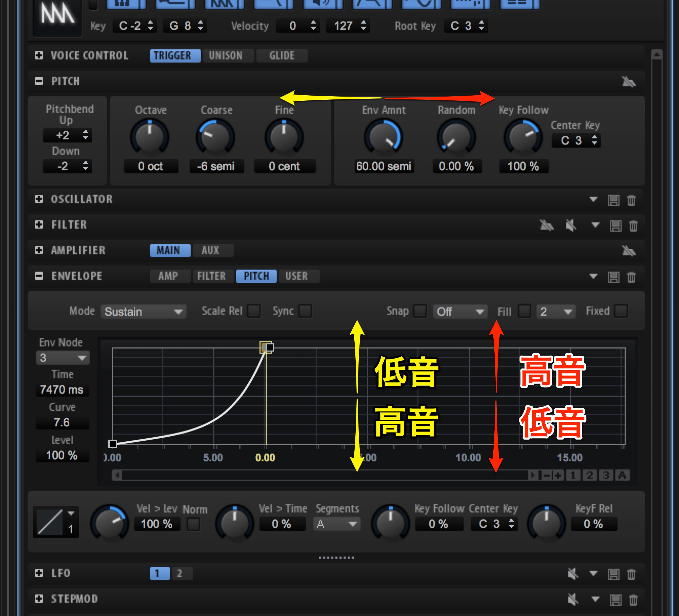The height and width of the screenshot is (616, 679).
Task: Switch to the UNISON tab
Action: point(228,56)
